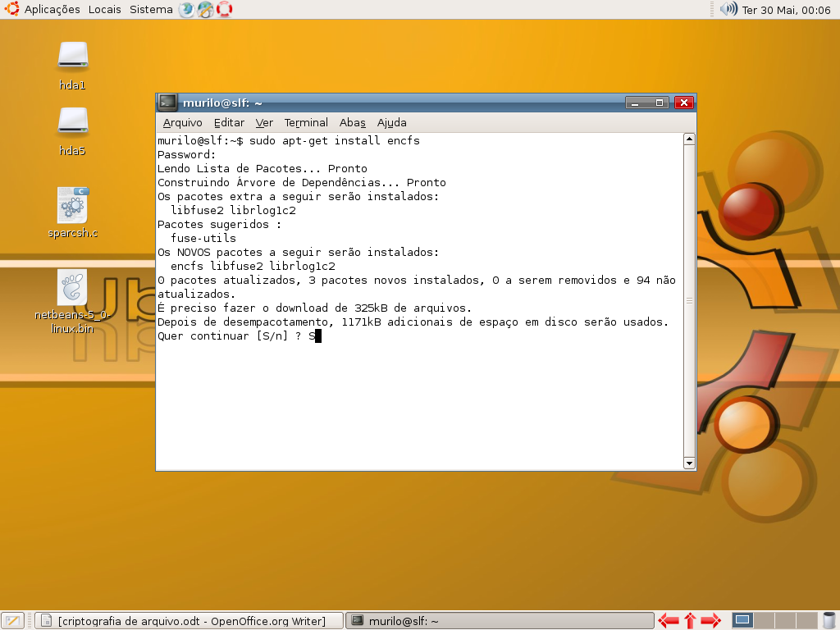Viewport: 840px width, 630px height.
Task: Click the terminal scrollbar track
Action: pos(689,301)
